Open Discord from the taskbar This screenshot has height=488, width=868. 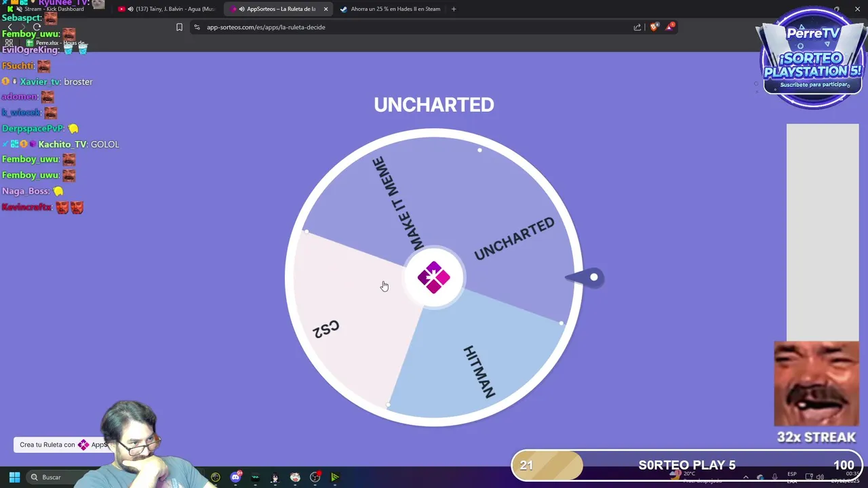[235, 477]
